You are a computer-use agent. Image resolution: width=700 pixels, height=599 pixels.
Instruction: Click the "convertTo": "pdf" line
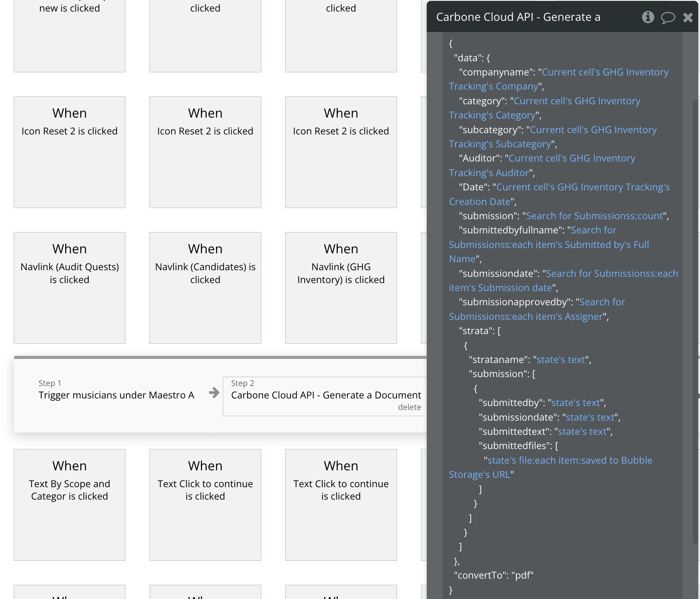pos(493,575)
